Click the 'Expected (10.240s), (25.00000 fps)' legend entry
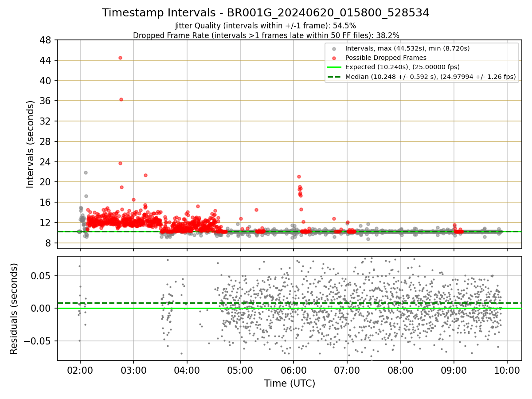The height and width of the screenshot is (399, 532). (403, 67)
